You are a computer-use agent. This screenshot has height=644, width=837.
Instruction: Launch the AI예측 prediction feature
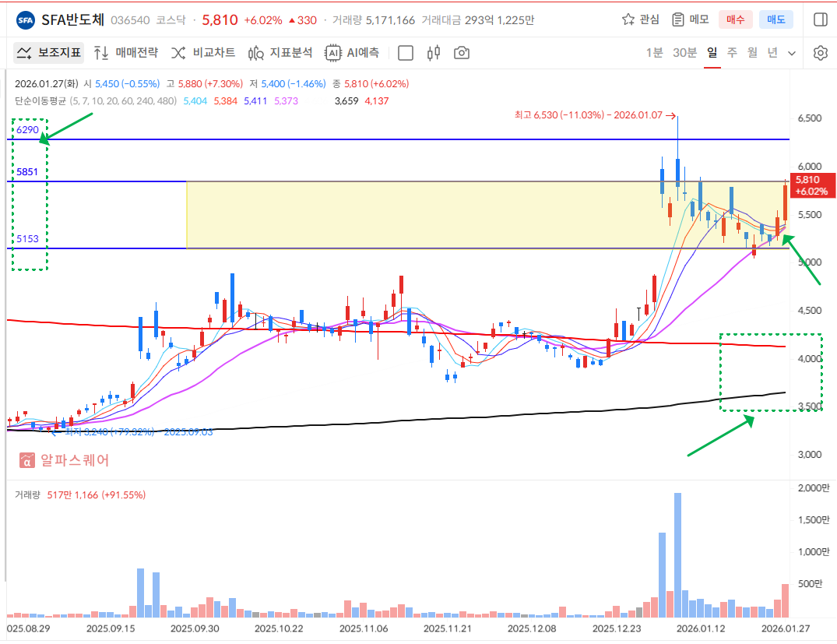(353, 53)
